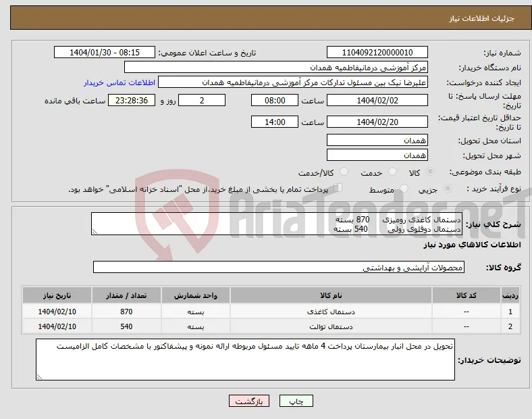Viewport: 532px width, 419px height.
Task: Click the شهر محل تحویل field همدان
Action: 377,155
